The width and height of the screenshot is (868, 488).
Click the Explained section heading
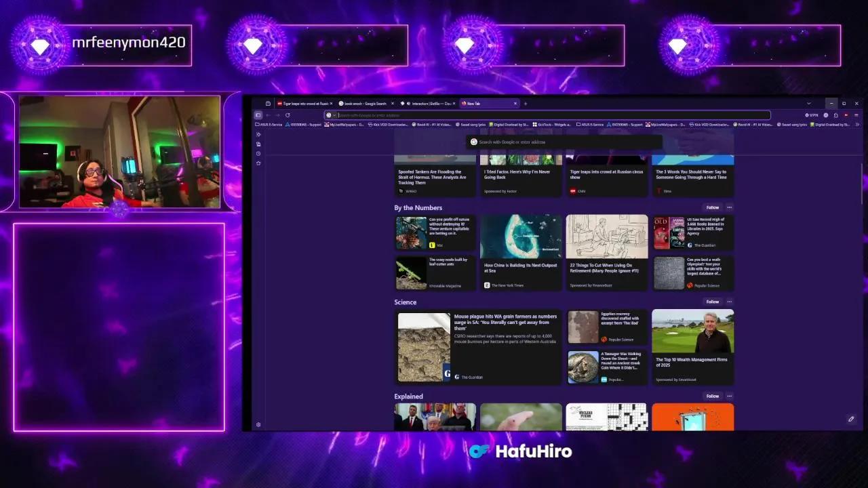(408, 396)
